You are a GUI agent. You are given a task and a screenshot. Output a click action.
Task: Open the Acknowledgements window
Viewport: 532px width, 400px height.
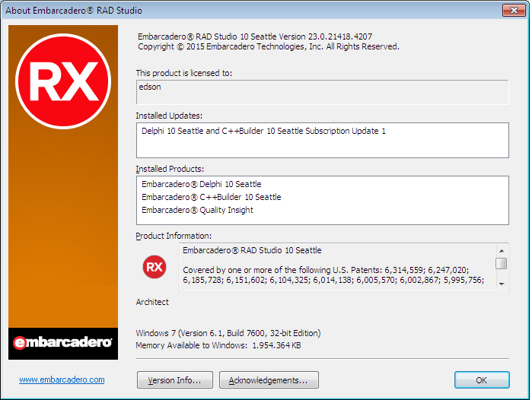[x=269, y=380]
